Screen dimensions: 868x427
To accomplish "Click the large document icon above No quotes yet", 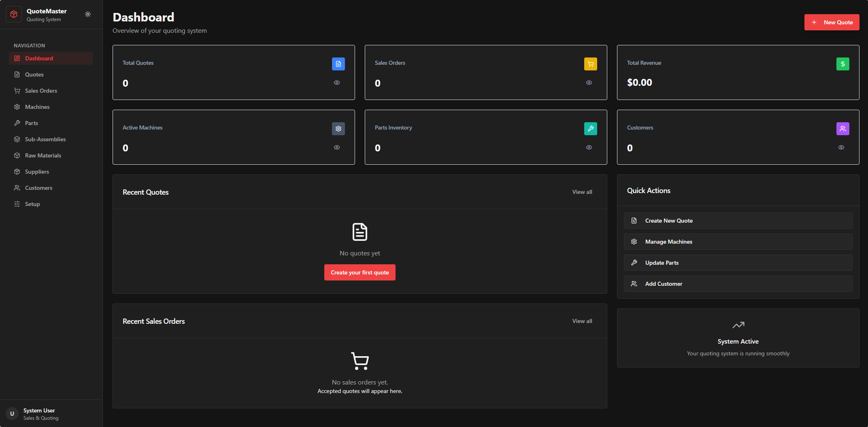I will pyautogui.click(x=360, y=232).
